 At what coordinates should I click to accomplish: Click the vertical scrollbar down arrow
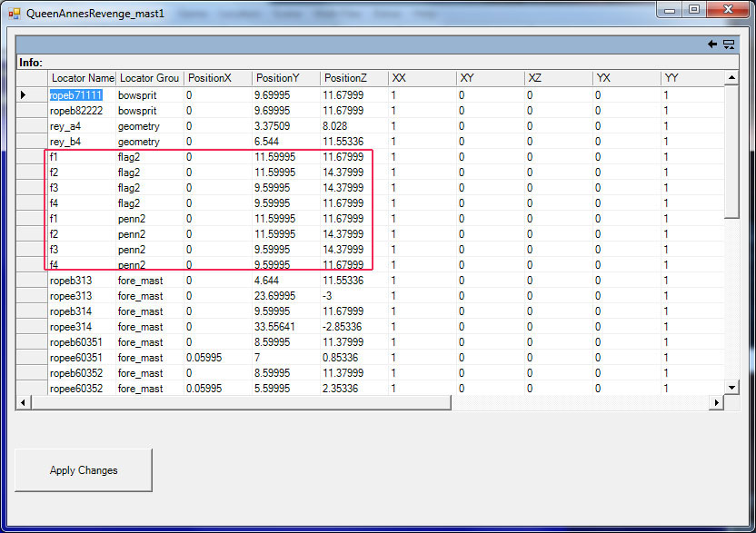pos(731,387)
